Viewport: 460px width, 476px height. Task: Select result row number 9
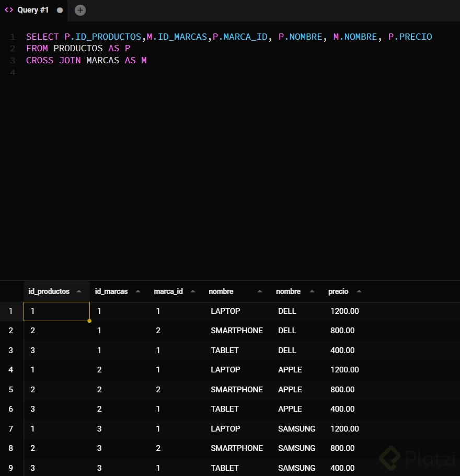click(x=10, y=468)
